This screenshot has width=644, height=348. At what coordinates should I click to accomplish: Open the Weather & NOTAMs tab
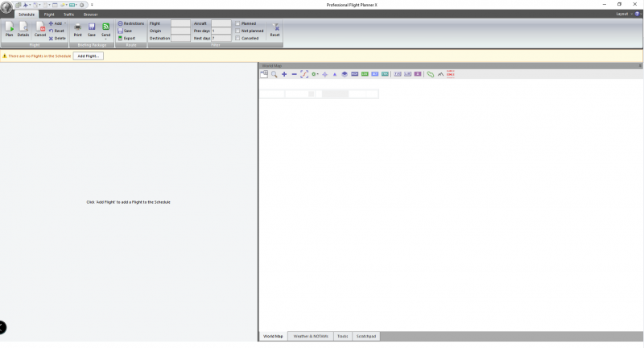point(310,336)
